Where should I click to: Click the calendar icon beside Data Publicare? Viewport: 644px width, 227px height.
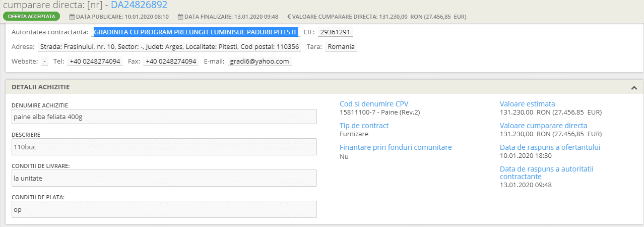(71, 16)
